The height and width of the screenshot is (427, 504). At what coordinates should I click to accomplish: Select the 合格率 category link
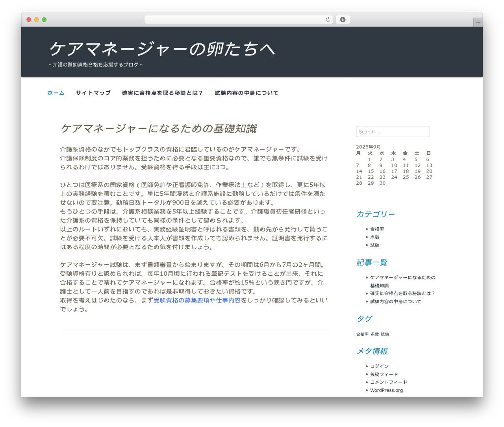point(377,229)
